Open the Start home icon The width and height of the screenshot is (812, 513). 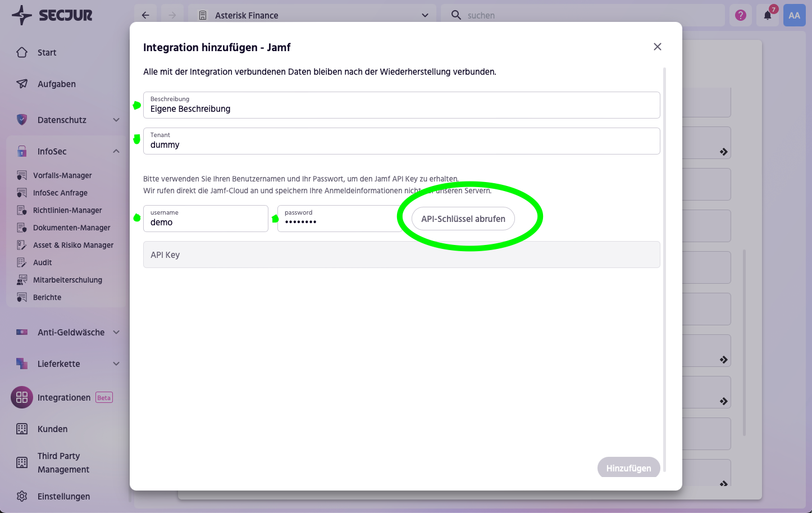click(22, 52)
